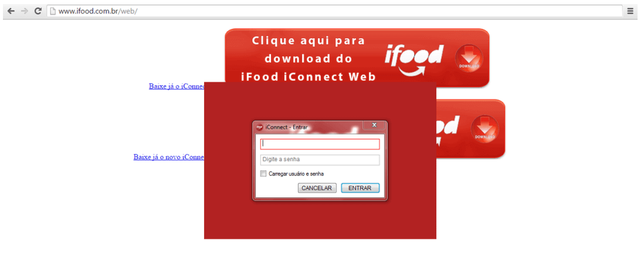The width and height of the screenshot is (644, 259).
Task: Go back using the browser back arrow
Action: point(11,11)
